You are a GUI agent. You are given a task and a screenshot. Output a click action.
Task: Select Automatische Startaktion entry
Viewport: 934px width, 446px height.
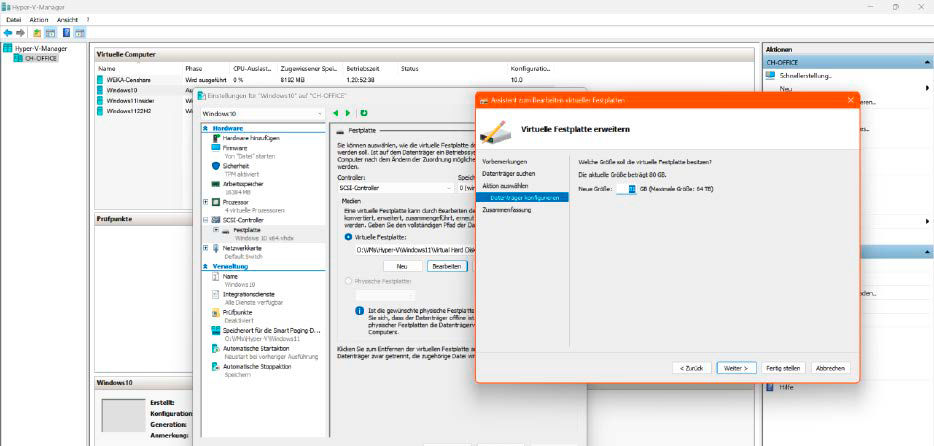pos(256,348)
